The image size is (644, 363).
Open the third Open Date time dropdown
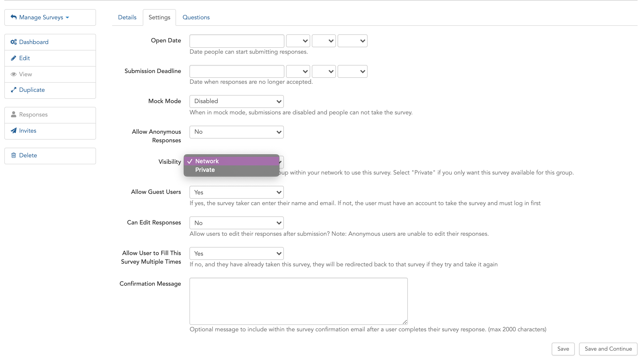point(353,41)
